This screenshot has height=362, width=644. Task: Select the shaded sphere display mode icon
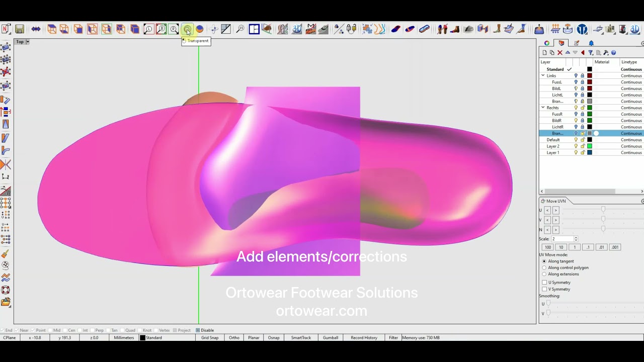click(x=200, y=29)
